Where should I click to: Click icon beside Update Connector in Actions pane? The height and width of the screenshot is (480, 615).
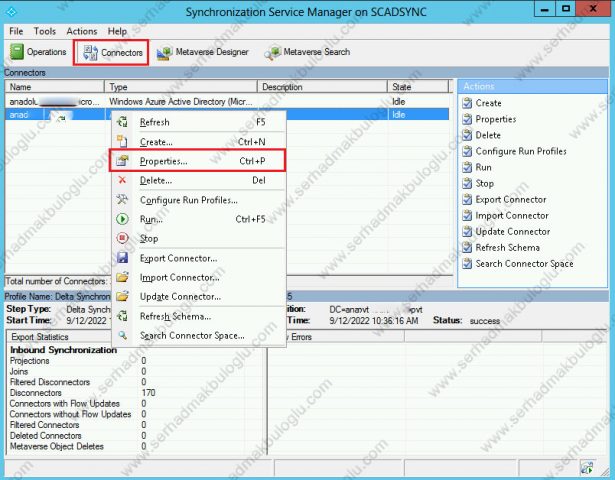pyautogui.click(x=467, y=232)
